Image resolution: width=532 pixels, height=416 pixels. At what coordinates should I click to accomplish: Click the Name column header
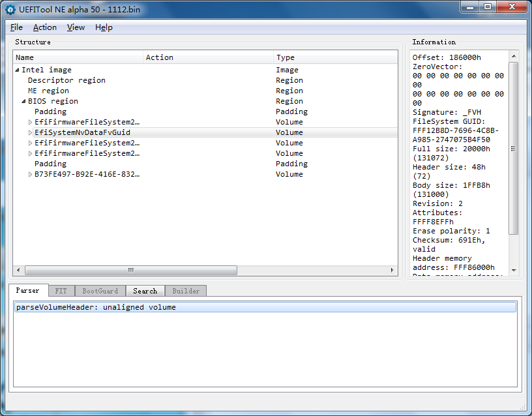pos(78,57)
